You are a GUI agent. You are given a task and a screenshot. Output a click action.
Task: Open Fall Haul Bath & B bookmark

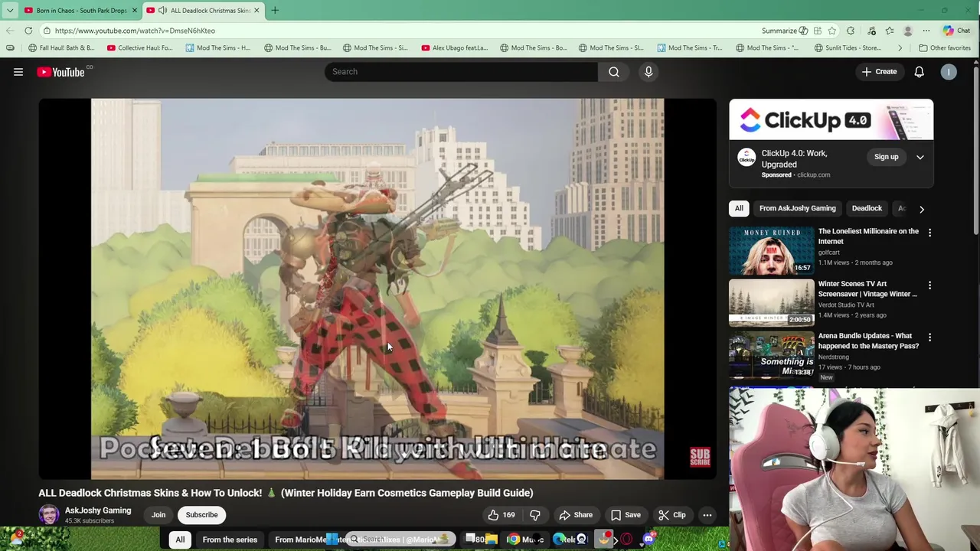pos(61,47)
